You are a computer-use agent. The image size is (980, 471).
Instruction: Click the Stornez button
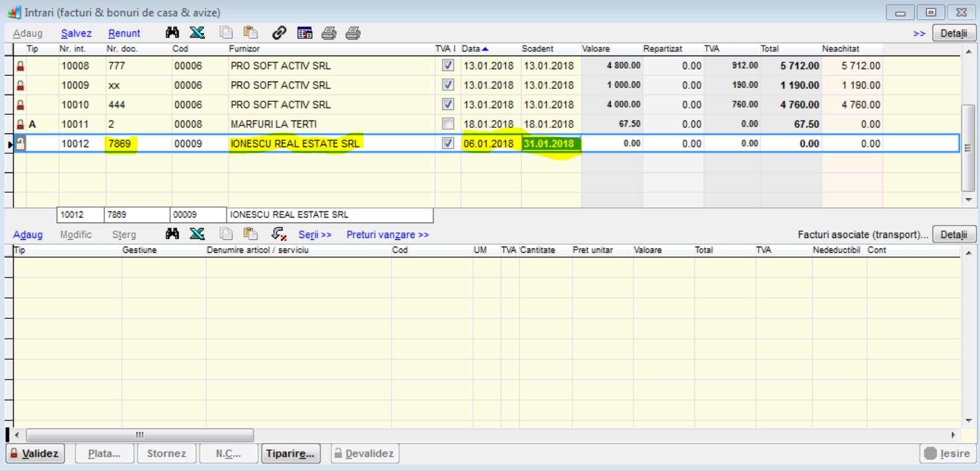166,453
